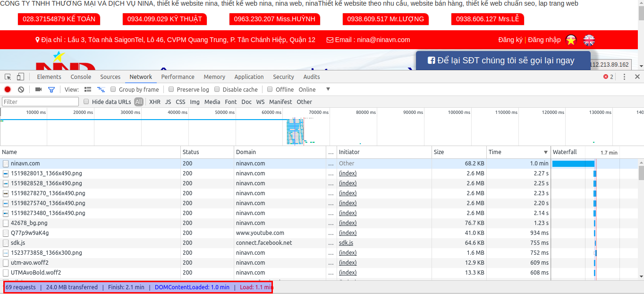The image size is (644, 294).
Task: Enable capture screenshots camera icon
Action: point(38,89)
